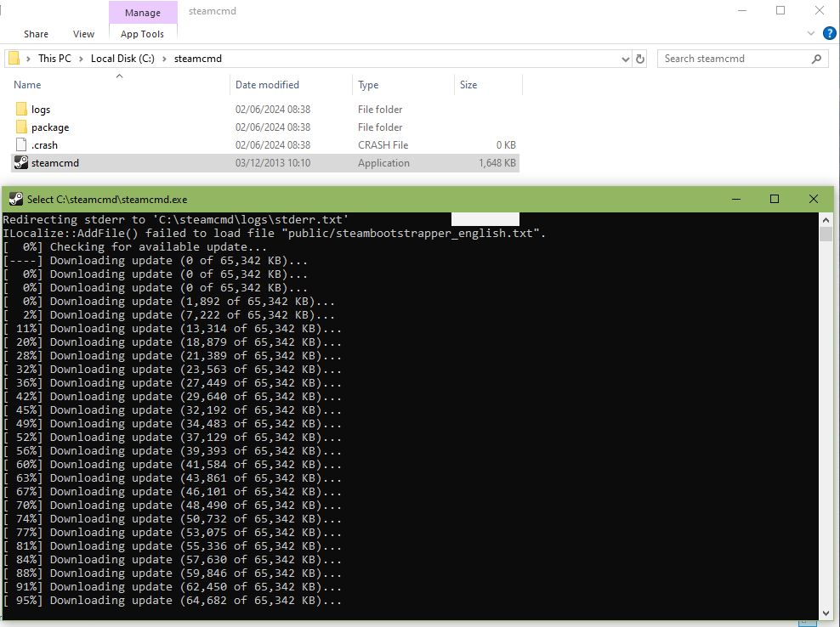Click the refresh icon beside the address bar
840x627 pixels.
coord(640,59)
